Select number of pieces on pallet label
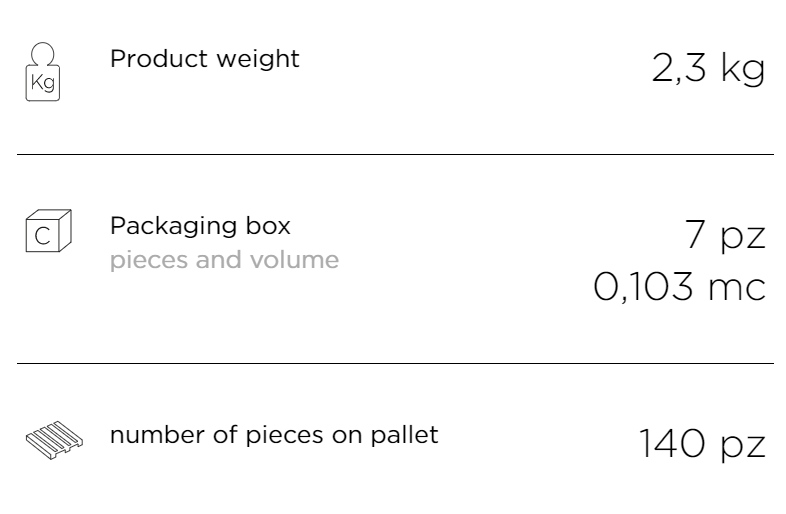786x514 pixels. (x=274, y=435)
